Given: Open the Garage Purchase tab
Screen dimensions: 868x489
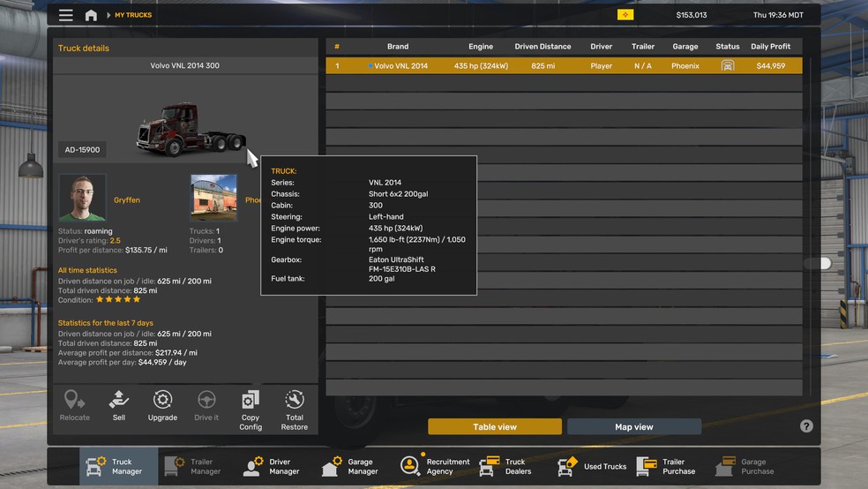Looking at the screenshot, I should 749,466.
